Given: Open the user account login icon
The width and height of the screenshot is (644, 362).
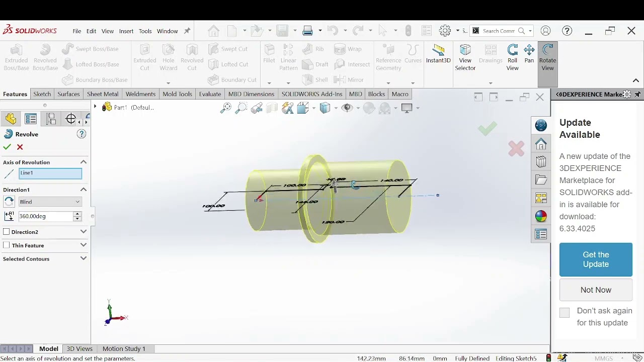Looking at the screenshot, I should point(545,31).
